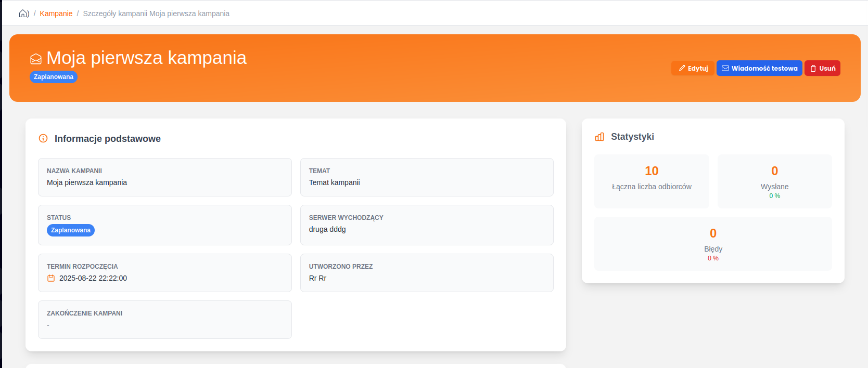
Task: Click the Łączna liczba odbiorców stat tile
Action: click(x=652, y=181)
